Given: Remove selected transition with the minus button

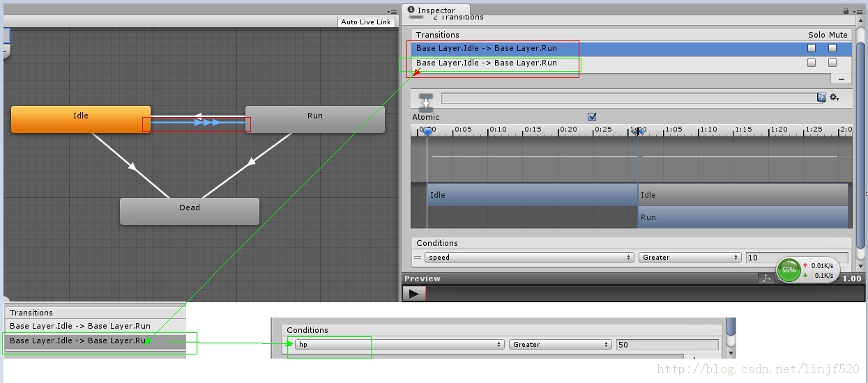Looking at the screenshot, I should 842,79.
